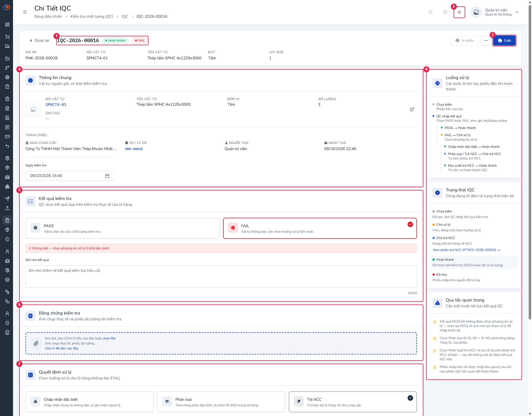Select the FAIL result option

pos(320,228)
